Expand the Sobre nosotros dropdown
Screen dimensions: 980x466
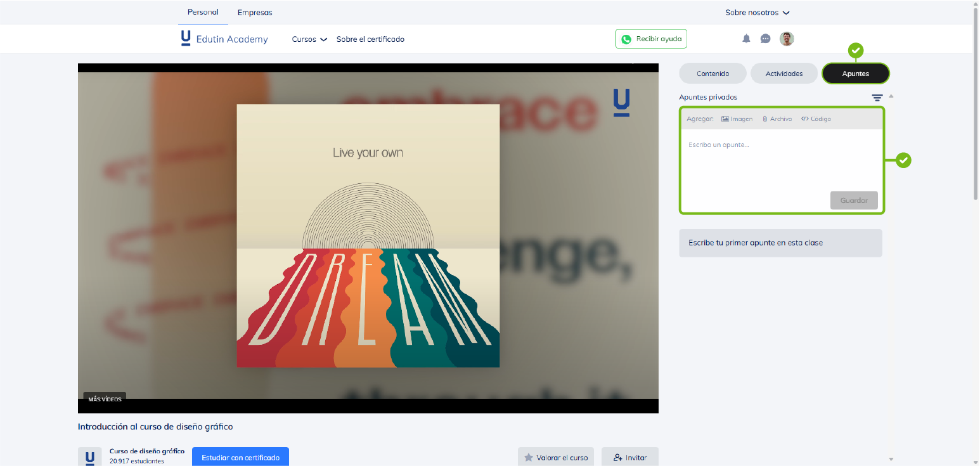coord(758,13)
